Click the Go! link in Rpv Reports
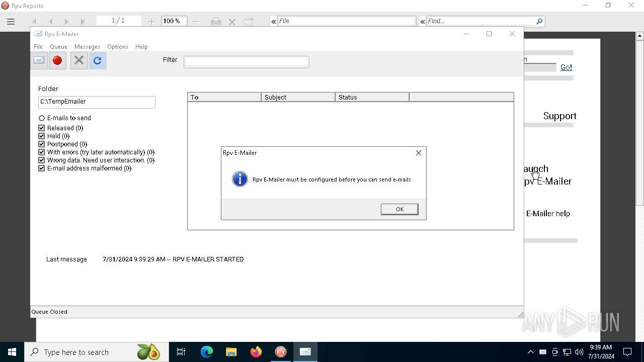Viewport: 644px width, 362px height. click(x=566, y=67)
